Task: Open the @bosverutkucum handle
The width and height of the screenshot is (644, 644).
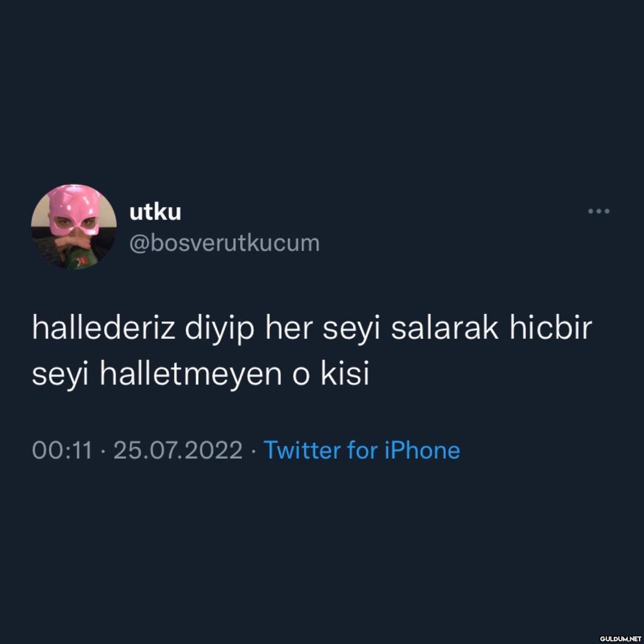Action: pos(224,243)
